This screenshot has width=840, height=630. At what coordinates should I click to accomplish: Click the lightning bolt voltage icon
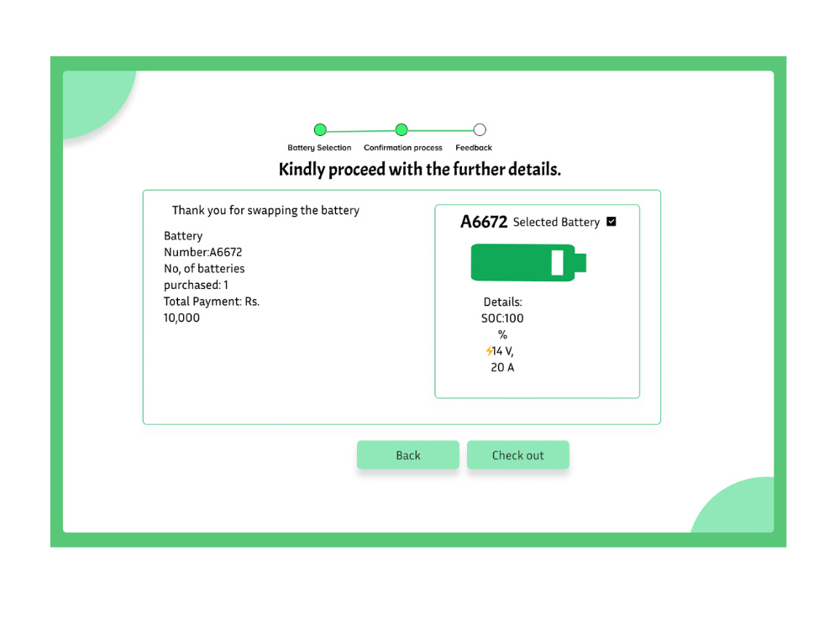click(489, 351)
